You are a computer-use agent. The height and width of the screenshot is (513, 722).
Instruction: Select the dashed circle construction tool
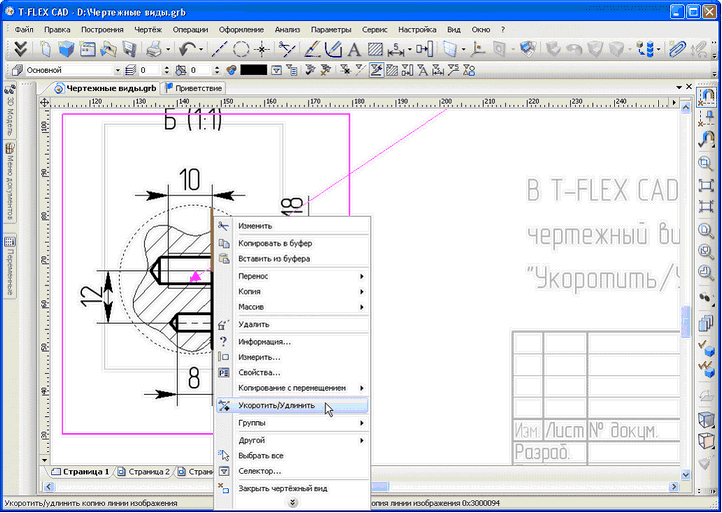tap(240, 49)
